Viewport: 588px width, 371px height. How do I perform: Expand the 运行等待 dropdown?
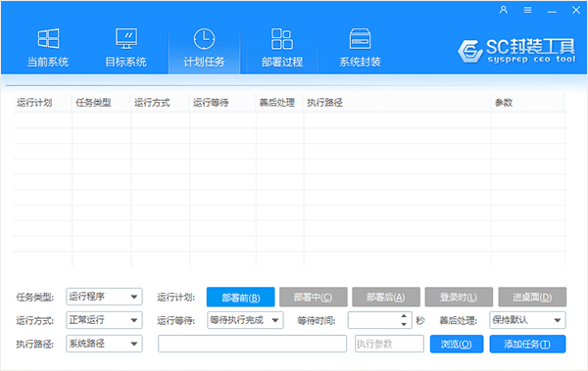(x=245, y=320)
